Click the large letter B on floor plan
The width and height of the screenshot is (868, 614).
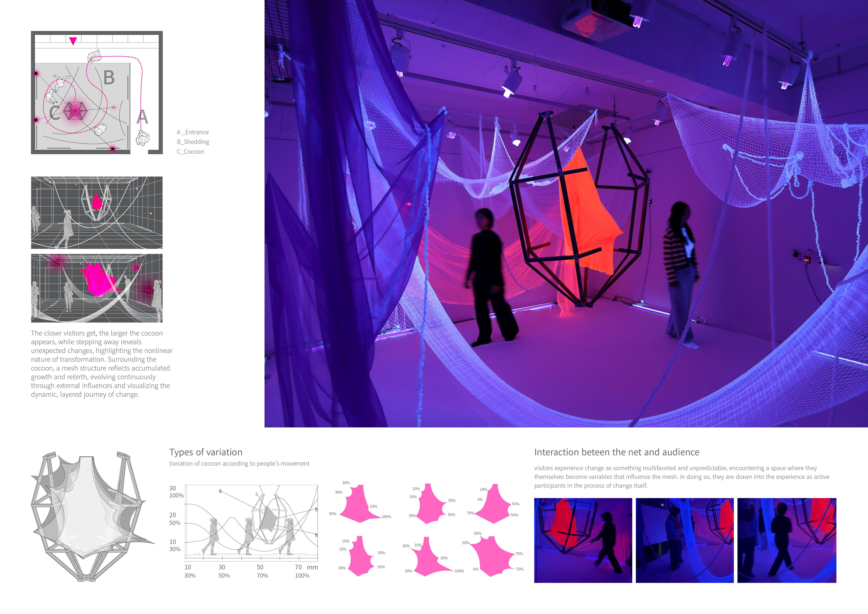point(109,78)
